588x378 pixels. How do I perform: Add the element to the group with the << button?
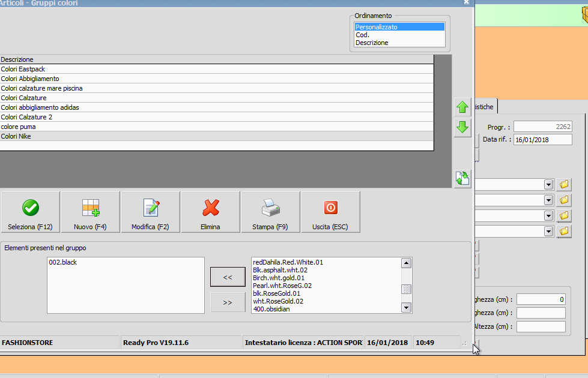pos(228,277)
